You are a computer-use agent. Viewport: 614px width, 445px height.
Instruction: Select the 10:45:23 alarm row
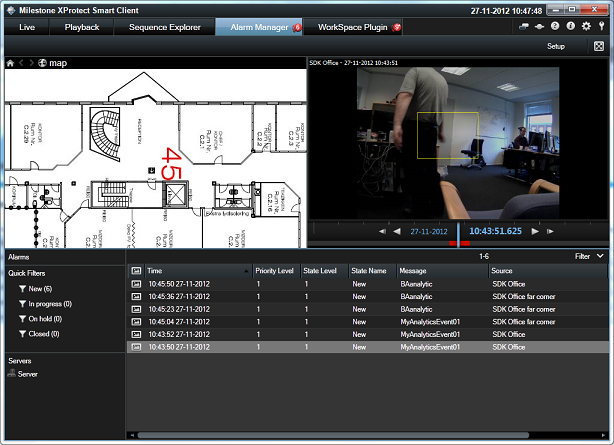click(367, 309)
